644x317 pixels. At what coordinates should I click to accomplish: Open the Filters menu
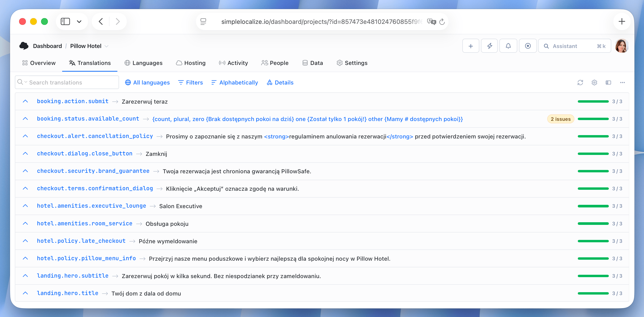click(x=191, y=83)
